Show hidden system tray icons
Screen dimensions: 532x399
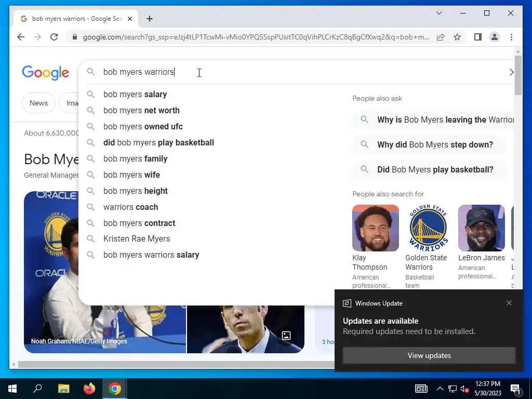440,389
